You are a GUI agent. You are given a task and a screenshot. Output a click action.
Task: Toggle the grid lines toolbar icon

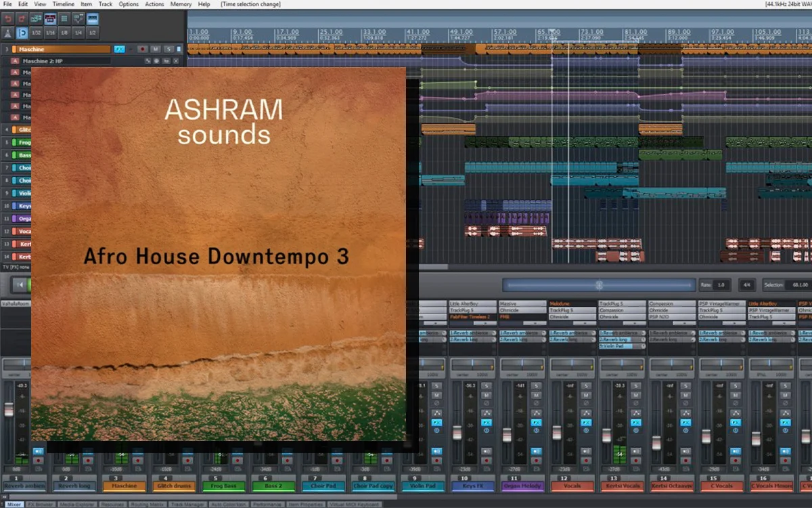64,18
